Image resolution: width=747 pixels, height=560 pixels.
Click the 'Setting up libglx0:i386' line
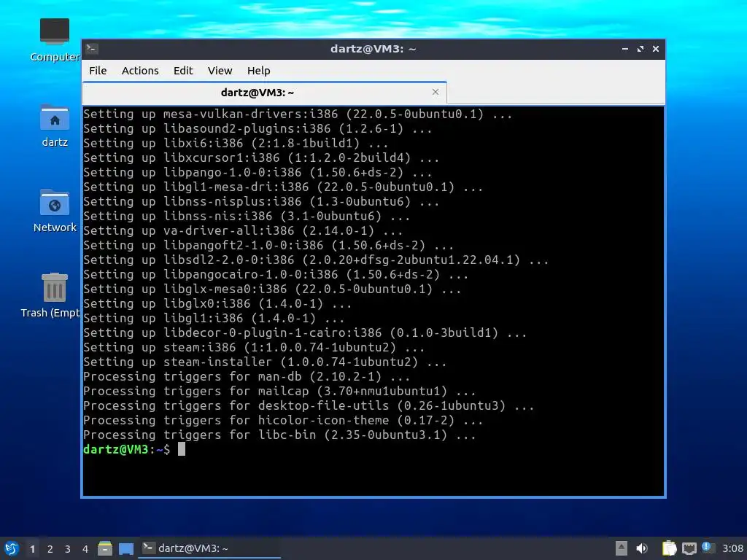pyautogui.click(x=217, y=303)
